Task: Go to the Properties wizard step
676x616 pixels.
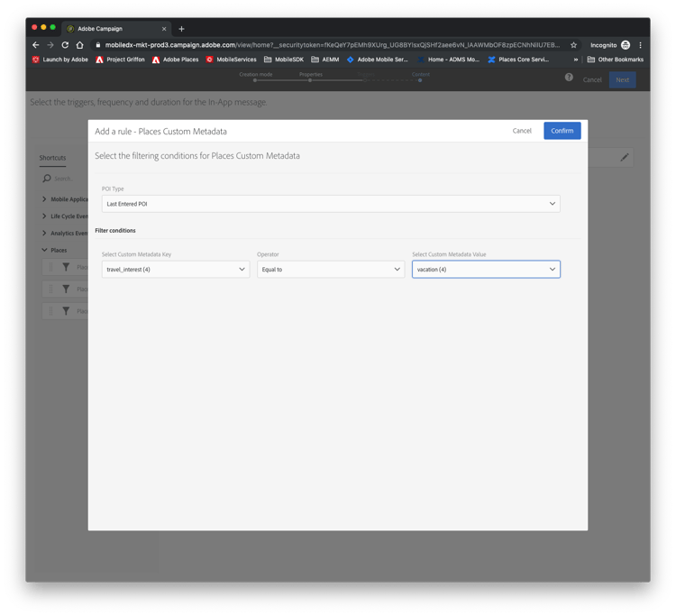Action: 310,77
